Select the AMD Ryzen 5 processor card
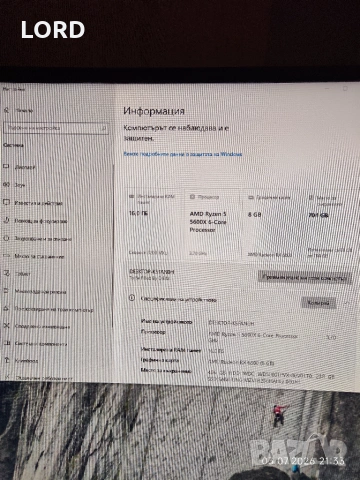Image resolution: width=360 pixels, height=480 pixels. [212, 224]
